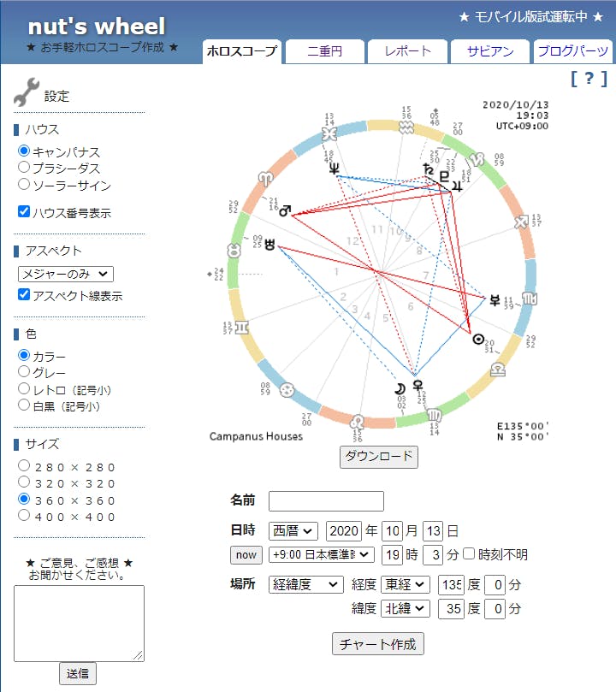Click the Moon crescent glyph
Screen dimensions: 616x692
[x=400, y=389]
